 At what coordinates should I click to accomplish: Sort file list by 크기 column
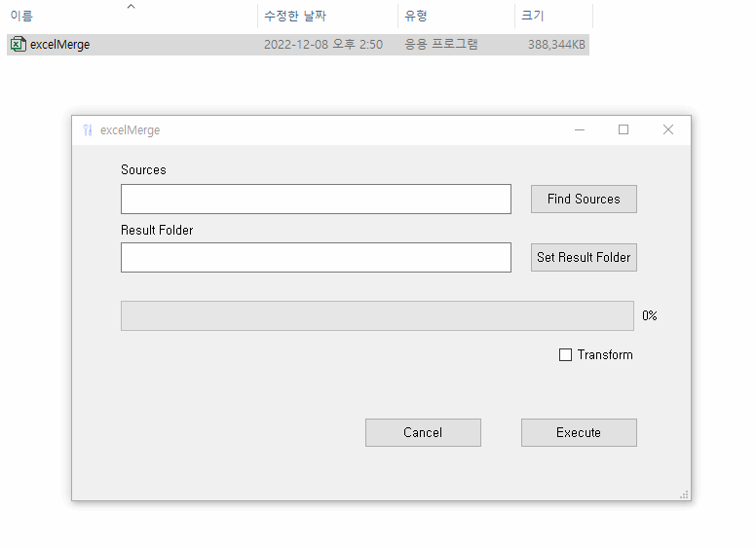532,16
